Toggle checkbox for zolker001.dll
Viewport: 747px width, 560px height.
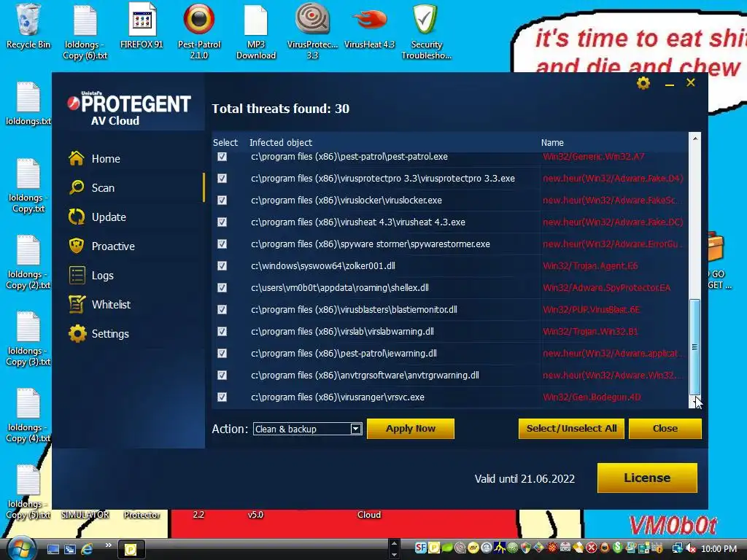[x=222, y=266]
